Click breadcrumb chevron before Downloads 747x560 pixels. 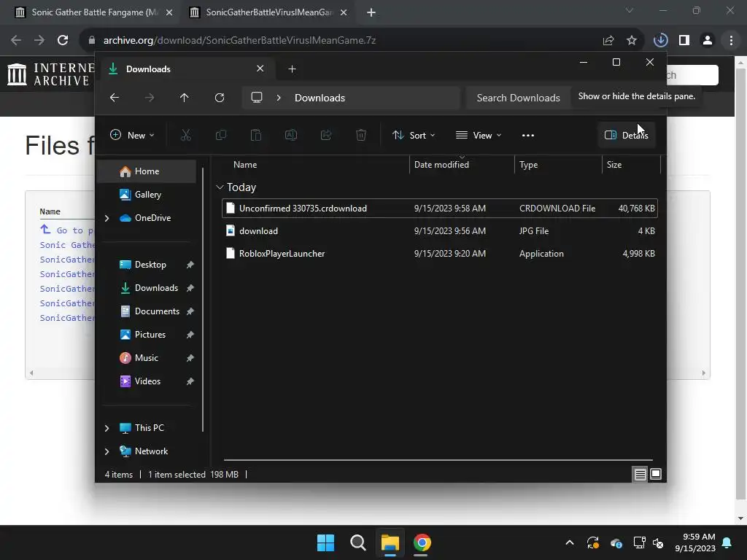[279, 98]
